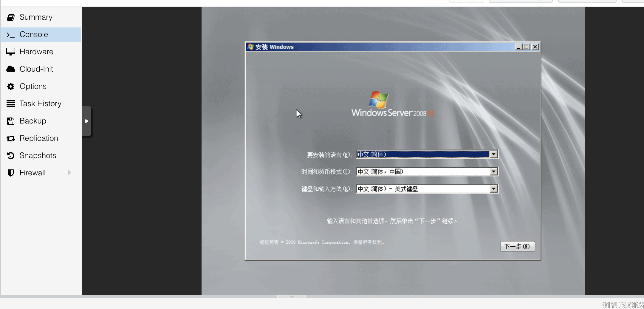The image size is (644, 309).
Task: Click the Hardware monitor icon
Action: click(11, 52)
